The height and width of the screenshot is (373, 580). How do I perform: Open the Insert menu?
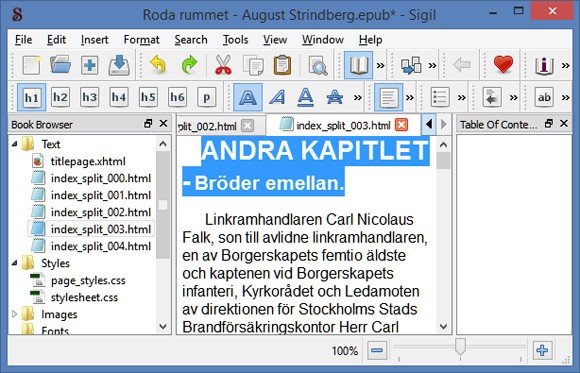pos(94,40)
